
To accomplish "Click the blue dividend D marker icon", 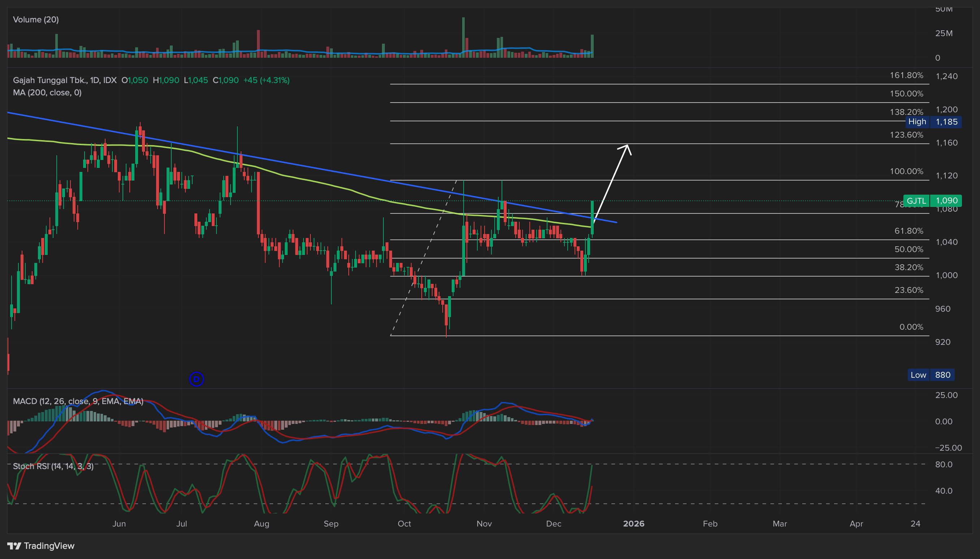I will 196,379.
